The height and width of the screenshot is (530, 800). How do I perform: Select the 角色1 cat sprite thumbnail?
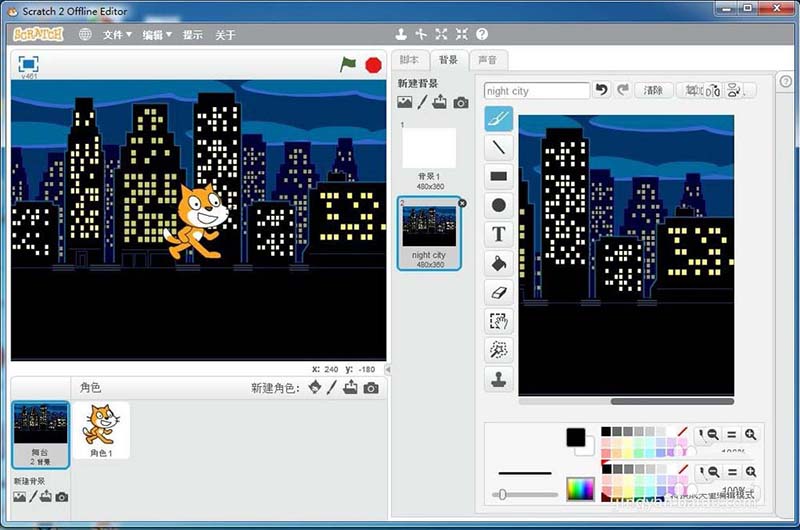tap(101, 431)
